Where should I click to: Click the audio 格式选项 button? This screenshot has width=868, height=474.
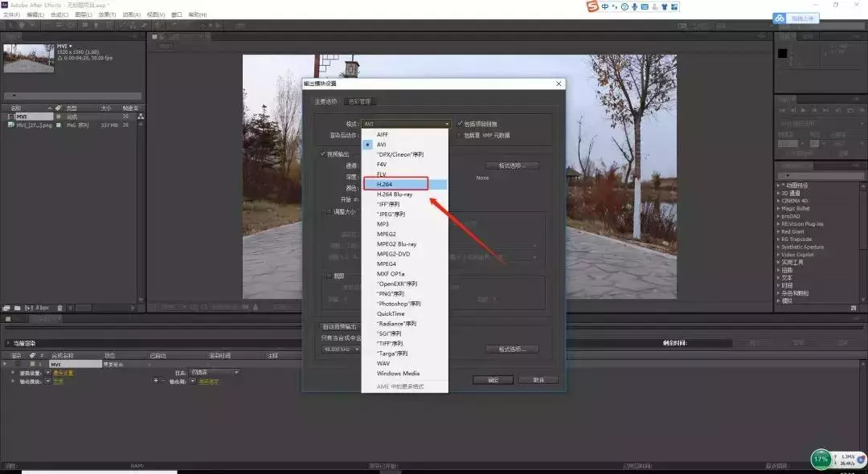click(x=512, y=349)
